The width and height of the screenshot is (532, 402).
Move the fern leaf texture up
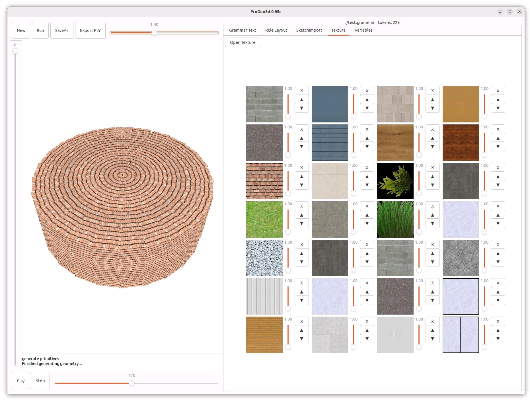[432, 177]
